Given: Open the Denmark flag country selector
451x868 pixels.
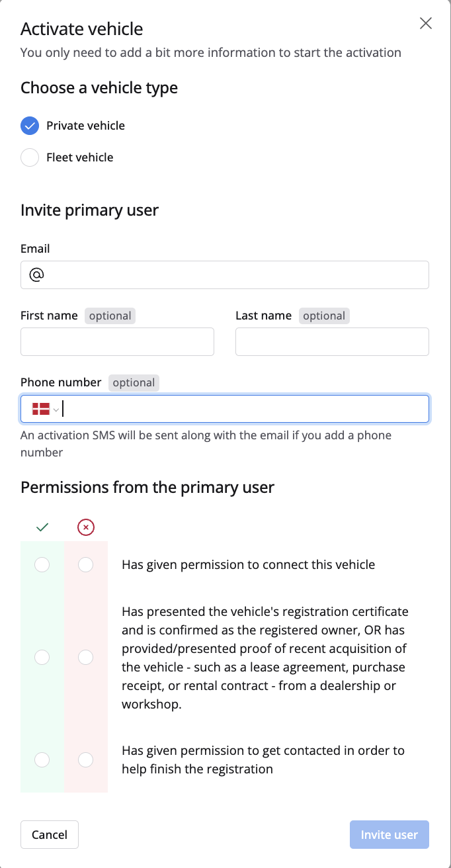Looking at the screenshot, I should click(x=42, y=410).
